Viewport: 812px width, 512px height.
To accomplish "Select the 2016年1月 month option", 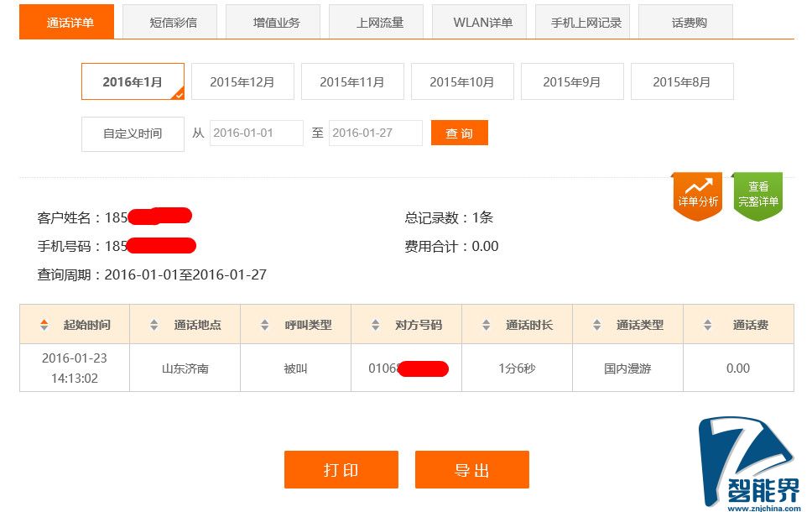I will (133, 81).
